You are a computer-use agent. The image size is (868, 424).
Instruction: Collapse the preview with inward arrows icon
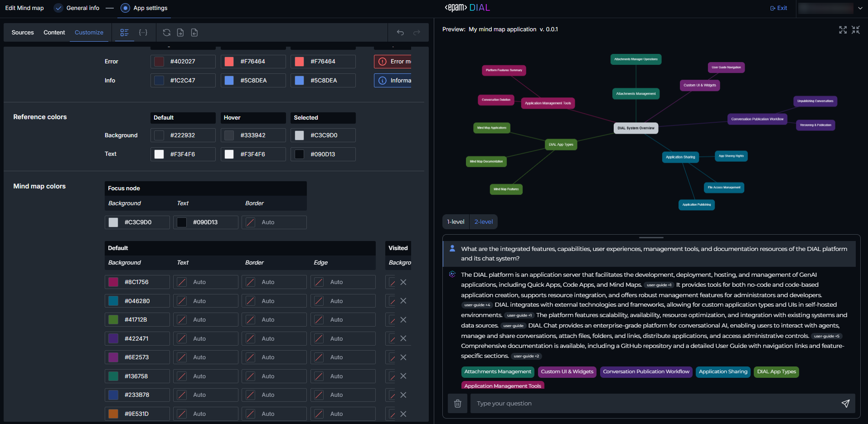pos(855,30)
